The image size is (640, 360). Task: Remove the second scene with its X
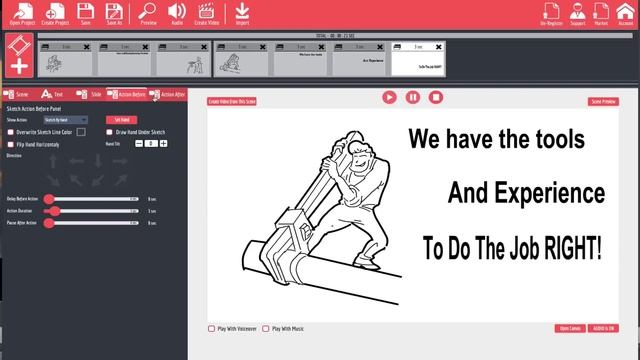coord(145,47)
